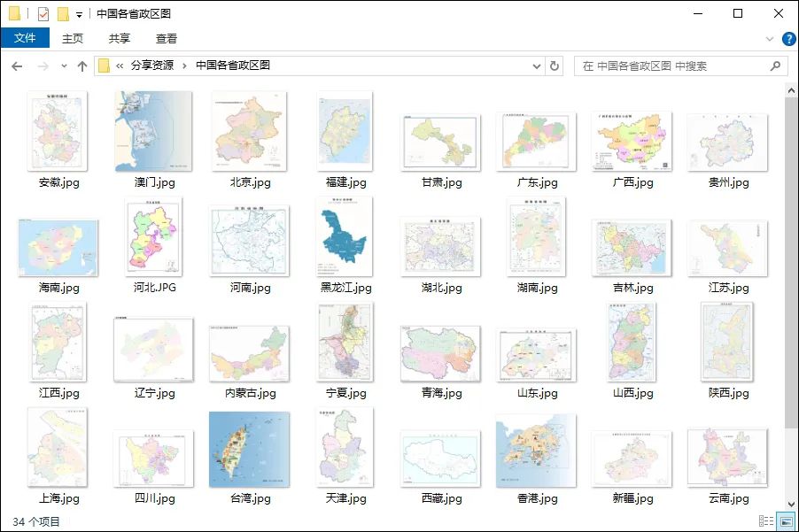Select the 甘肃.jpg thumbnail

point(440,142)
